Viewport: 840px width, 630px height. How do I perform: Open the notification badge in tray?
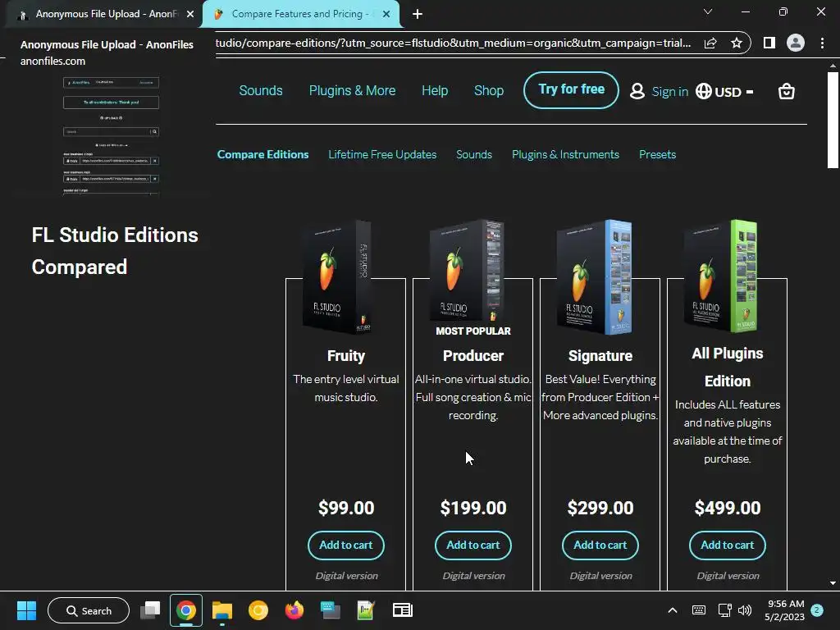(817, 610)
